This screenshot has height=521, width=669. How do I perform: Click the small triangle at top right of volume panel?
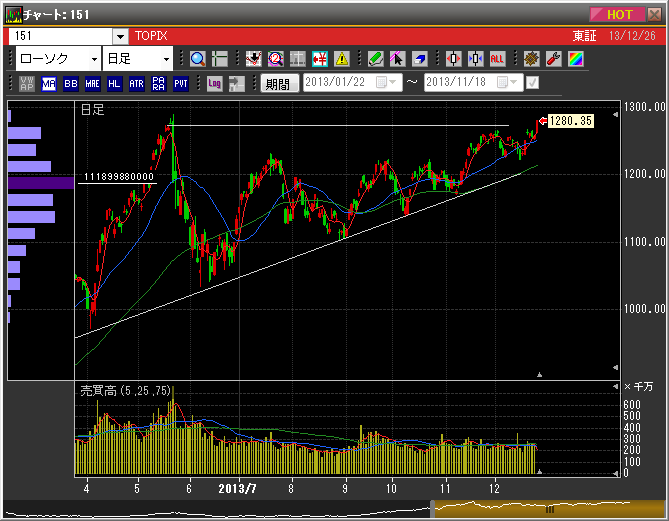[615, 387]
